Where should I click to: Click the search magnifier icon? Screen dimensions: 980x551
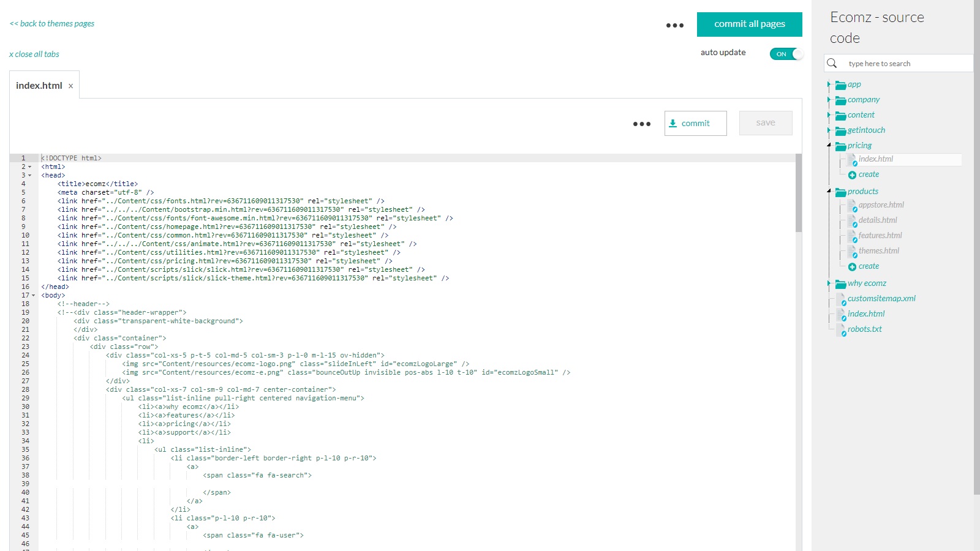click(x=832, y=63)
